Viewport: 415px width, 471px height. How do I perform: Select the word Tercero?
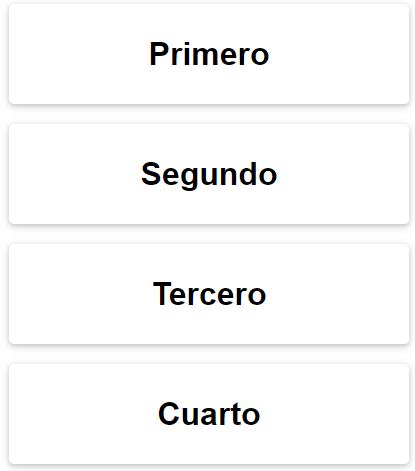pyautogui.click(x=209, y=294)
